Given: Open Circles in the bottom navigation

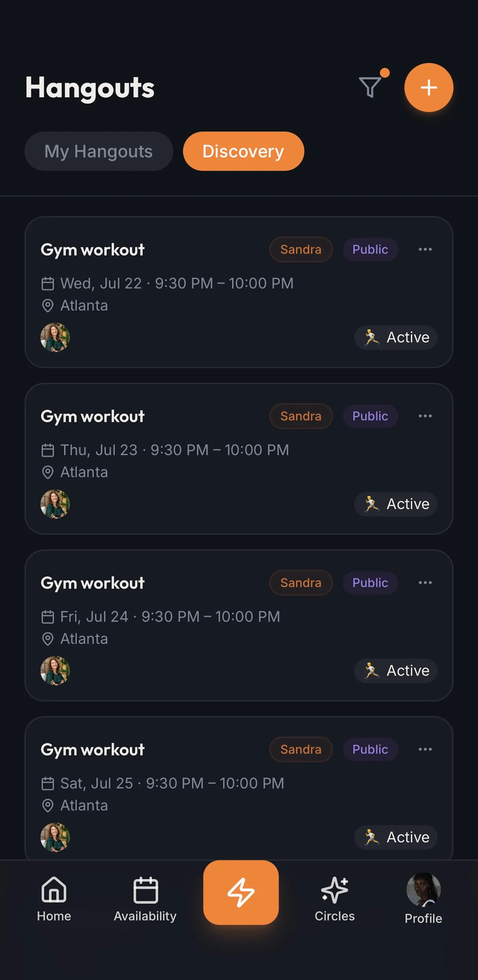Looking at the screenshot, I should (335, 899).
